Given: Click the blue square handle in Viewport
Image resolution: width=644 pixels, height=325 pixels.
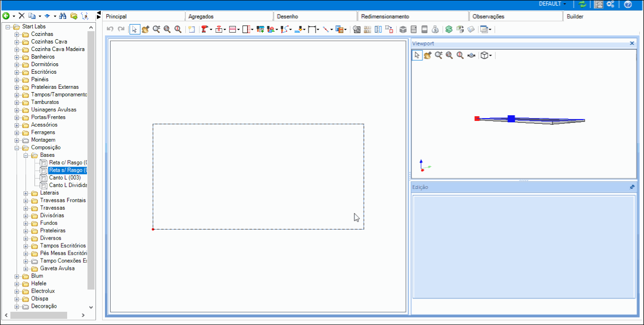Looking at the screenshot, I should point(511,119).
